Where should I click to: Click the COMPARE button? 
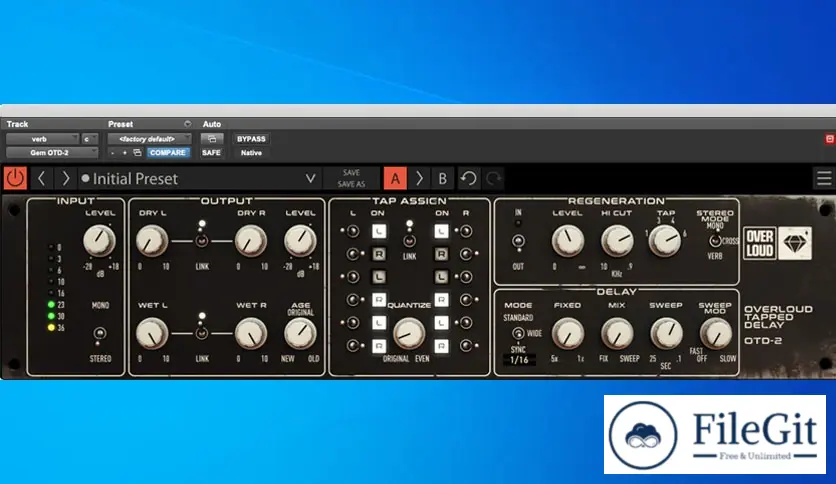tap(167, 152)
